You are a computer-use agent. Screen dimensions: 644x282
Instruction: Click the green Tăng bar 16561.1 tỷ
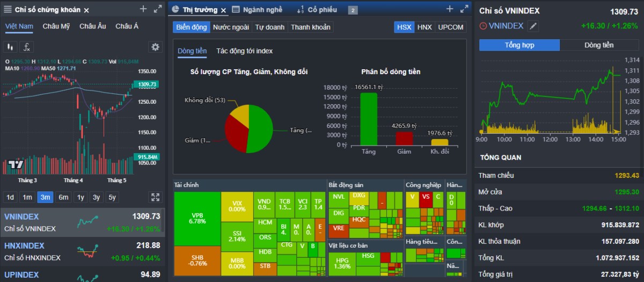[369, 119]
